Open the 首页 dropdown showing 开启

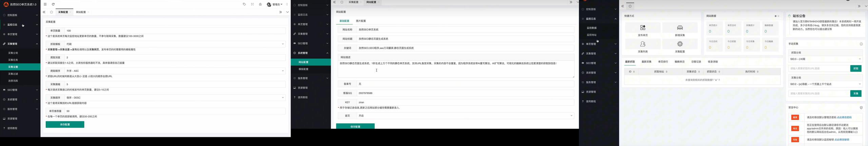[x=465, y=116]
